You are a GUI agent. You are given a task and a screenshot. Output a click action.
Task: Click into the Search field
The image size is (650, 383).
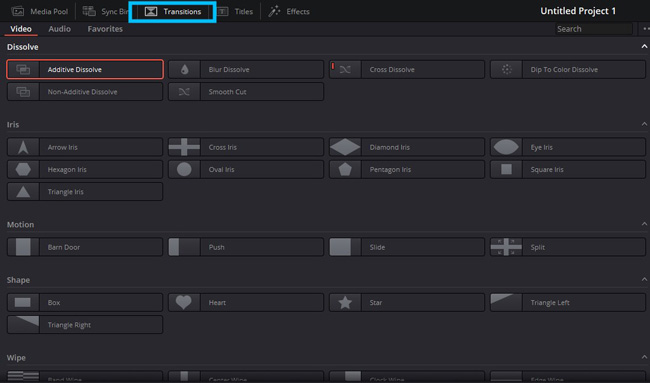594,29
